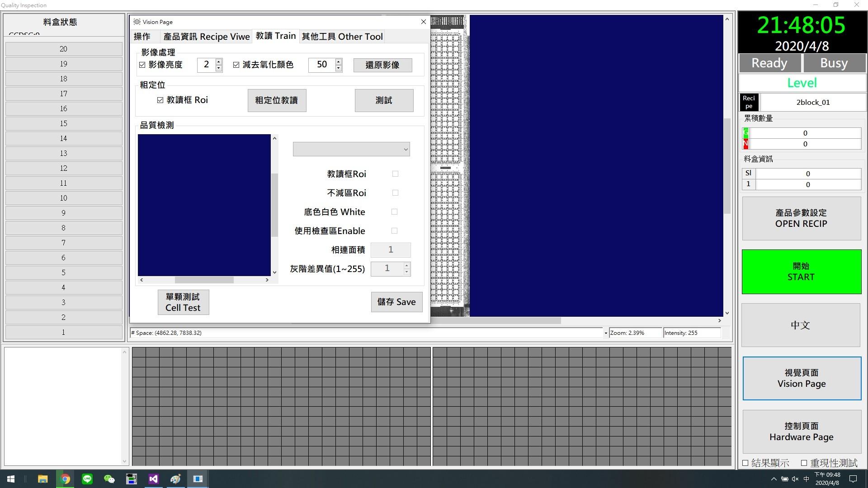Image resolution: width=868 pixels, height=488 pixels.
Task: Switch to Visual Studio in taskbar
Action: [x=153, y=479]
